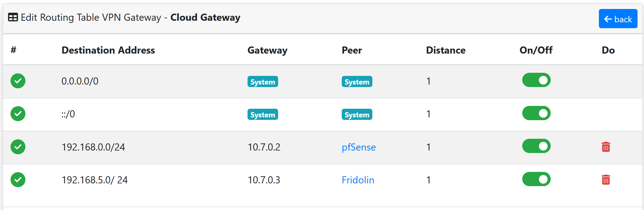The height and width of the screenshot is (210, 644).
Task: Click the routing table icon beside the title
Action: 13,17
